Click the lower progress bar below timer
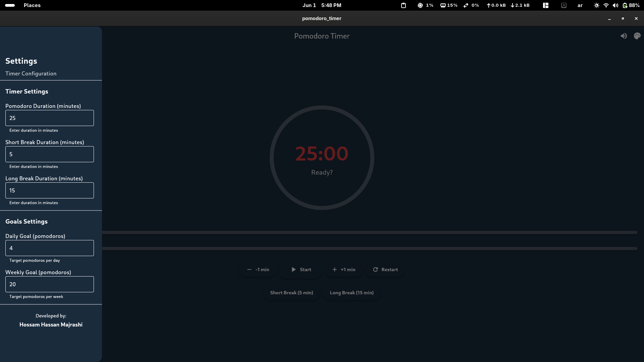644x362 pixels. coord(369,248)
